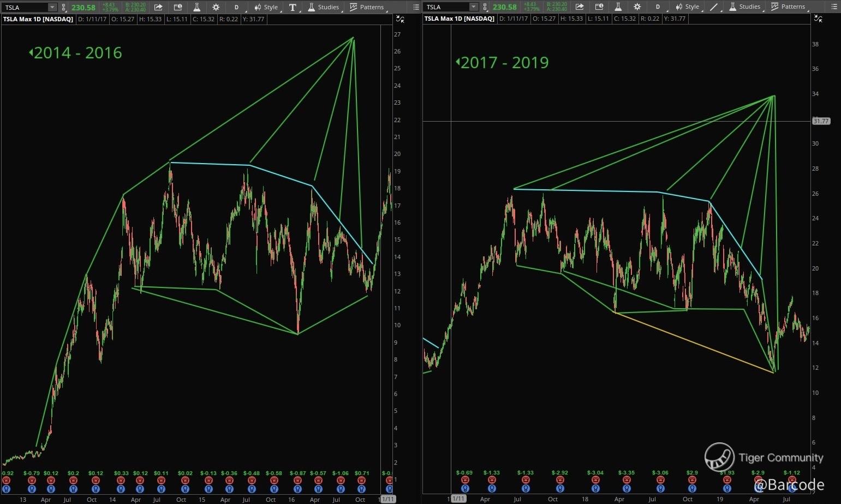The height and width of the screenshot is (504, 841).
Task: Click the 31.77 price bubble on the price axis
Action: point(821,121)
